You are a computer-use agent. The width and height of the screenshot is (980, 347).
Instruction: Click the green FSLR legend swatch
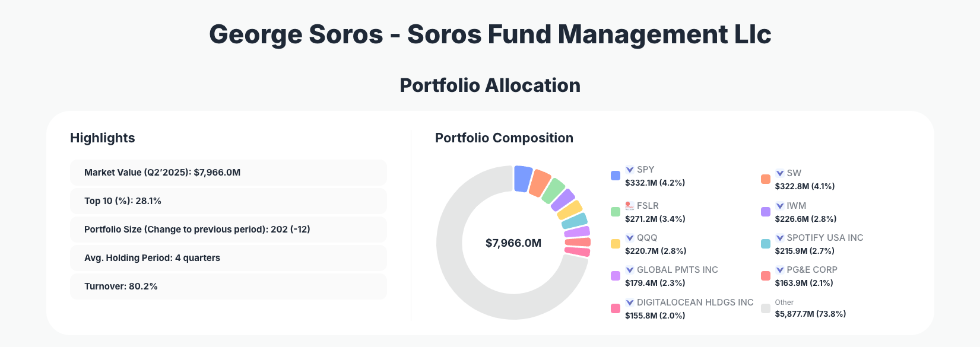click(x=616, y=212)
